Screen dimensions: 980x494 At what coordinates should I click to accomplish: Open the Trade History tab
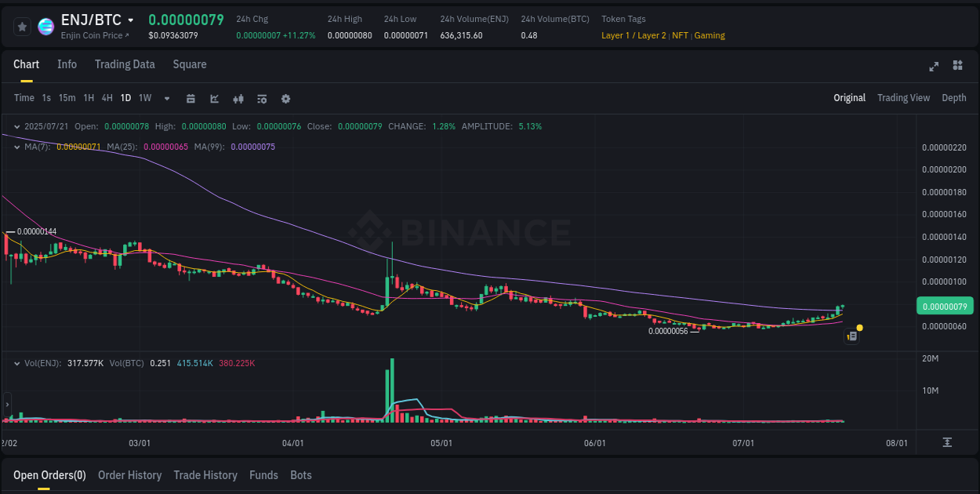click(205, 475)
